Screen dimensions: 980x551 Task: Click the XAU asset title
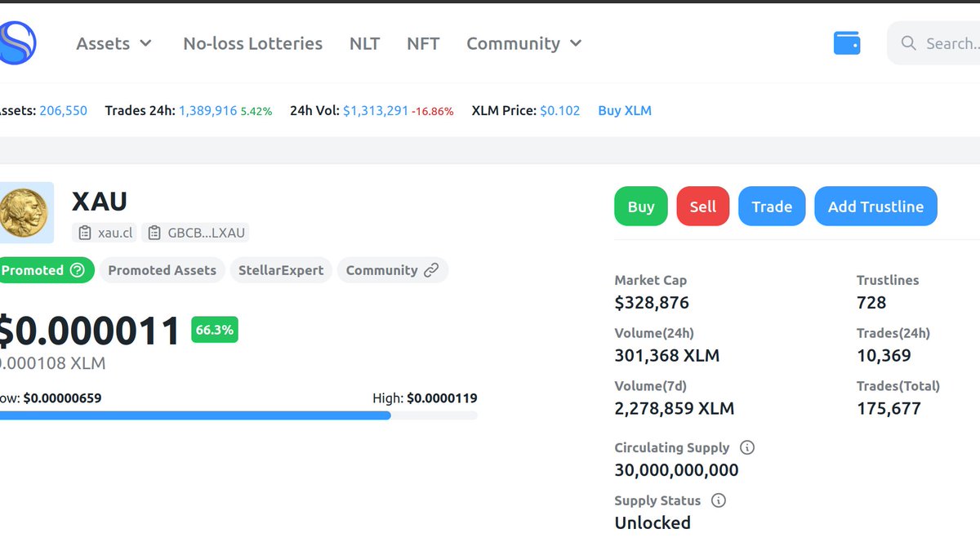100,201
